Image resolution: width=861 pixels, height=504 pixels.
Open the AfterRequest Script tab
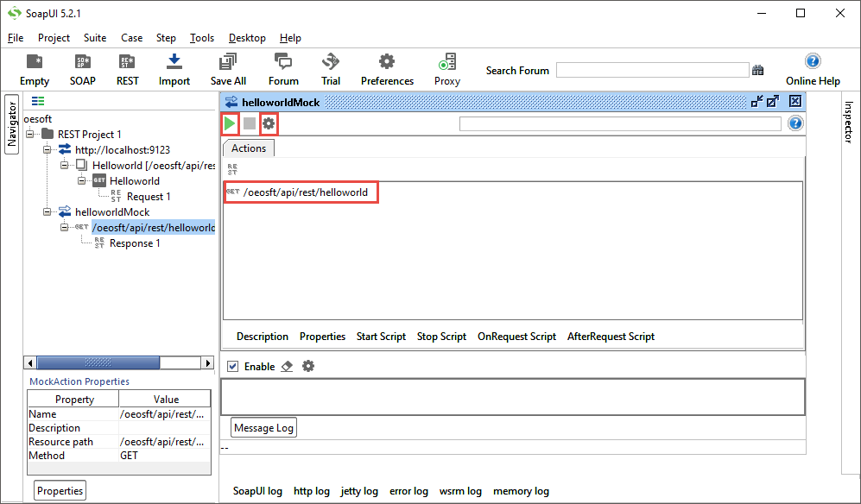(611, 337)
